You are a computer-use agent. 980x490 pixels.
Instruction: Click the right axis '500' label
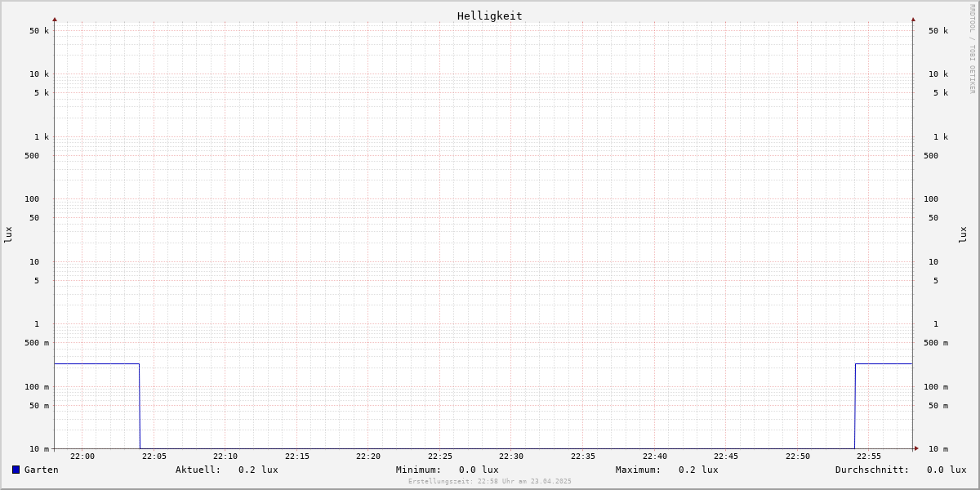click(931, 156)
